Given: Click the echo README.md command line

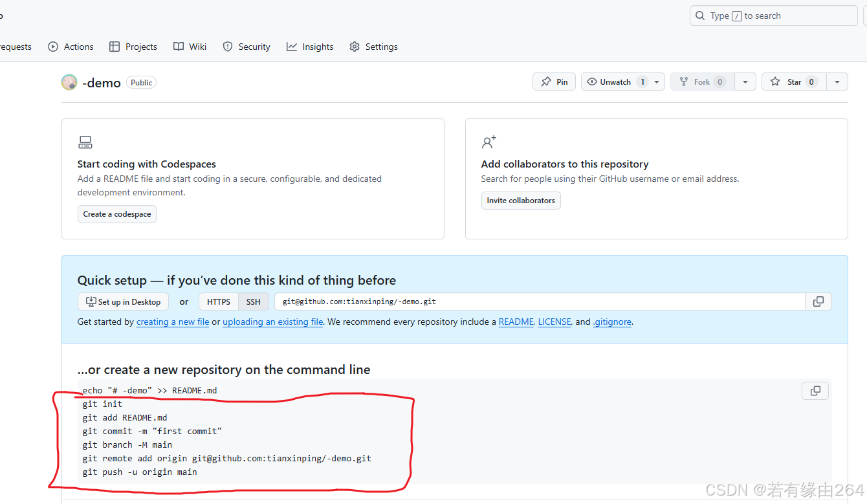Looking at the screenshot, I should (x=149, y=390).
